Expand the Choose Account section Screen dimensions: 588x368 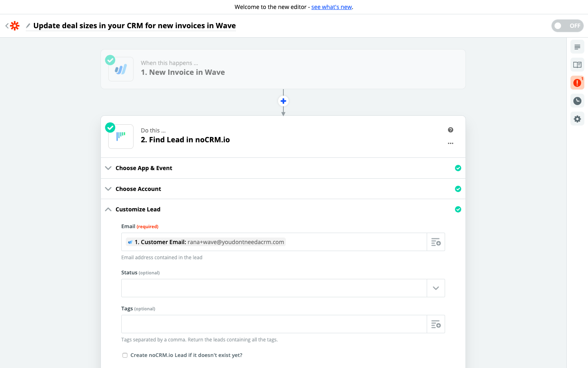tap(138, 189)
